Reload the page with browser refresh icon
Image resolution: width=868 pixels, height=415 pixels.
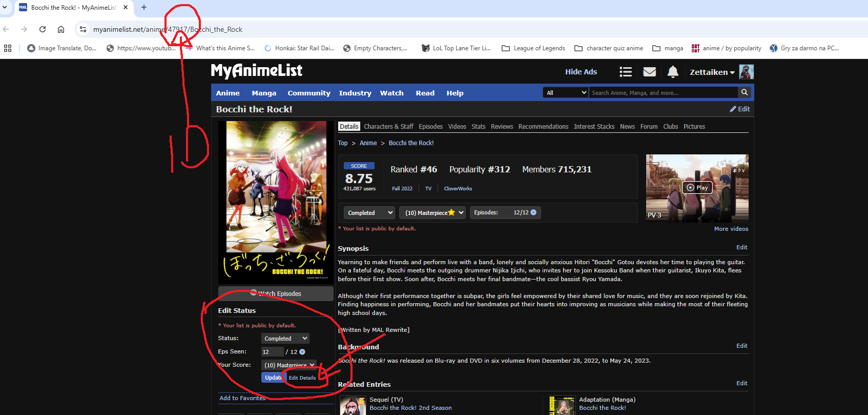coord(43,29)
